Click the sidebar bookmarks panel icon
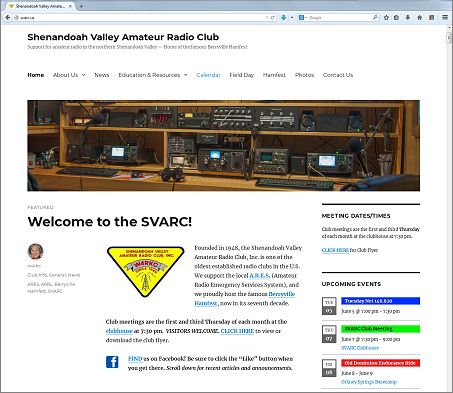Screen dimensions: 453x393 (x=431, y=17)
